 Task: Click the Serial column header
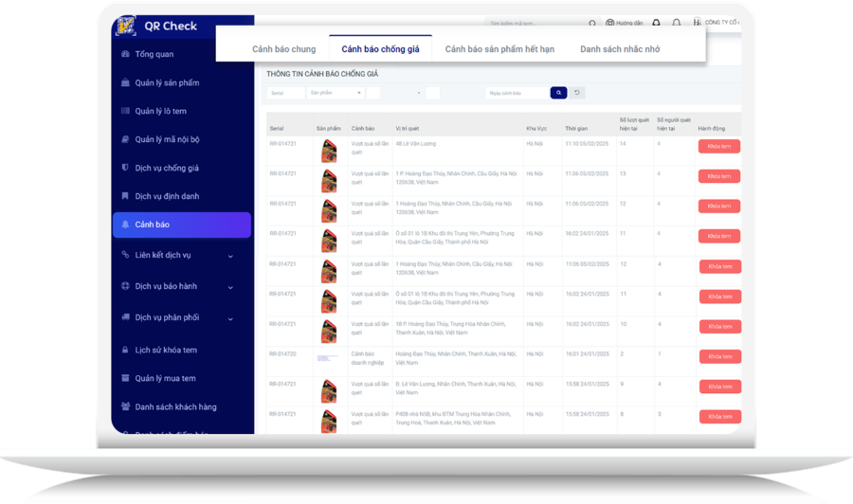click(x=277, y=128)
